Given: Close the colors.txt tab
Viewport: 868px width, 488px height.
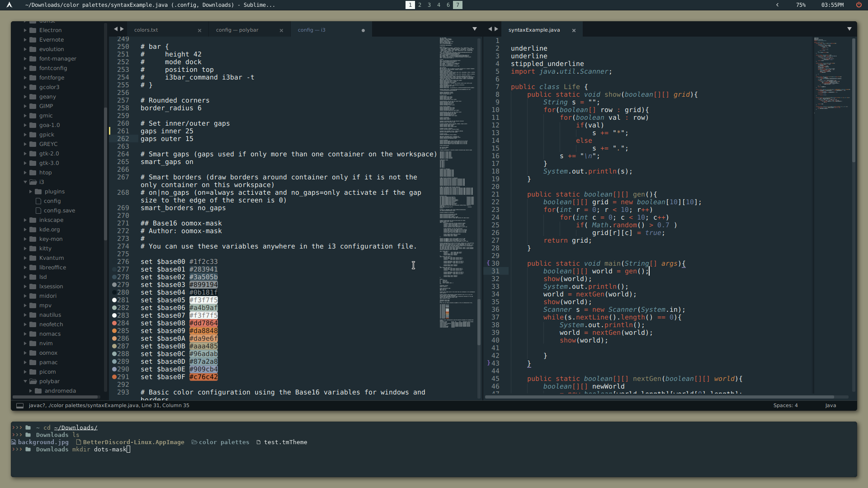Looking at the screenshot, I should (x=199, y=30).
